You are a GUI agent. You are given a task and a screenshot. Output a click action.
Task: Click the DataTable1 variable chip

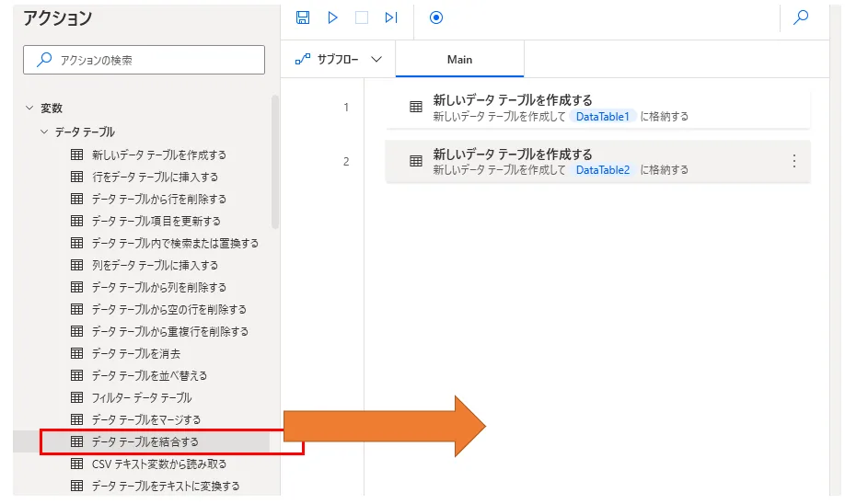coord(602,117)
